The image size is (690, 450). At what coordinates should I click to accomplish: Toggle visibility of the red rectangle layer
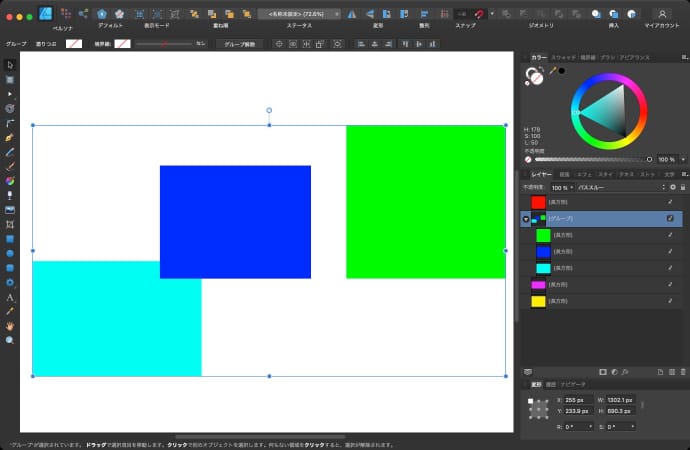(x=670, y=202)
